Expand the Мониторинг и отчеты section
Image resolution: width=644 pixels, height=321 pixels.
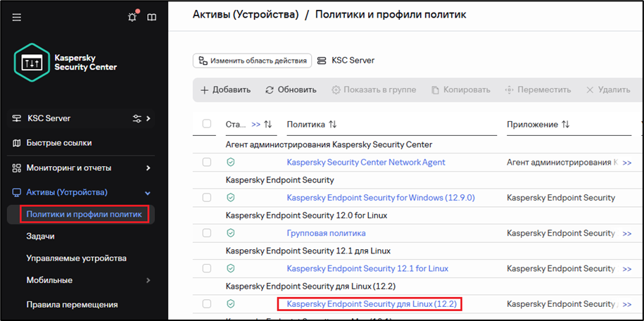click(149, 168)
